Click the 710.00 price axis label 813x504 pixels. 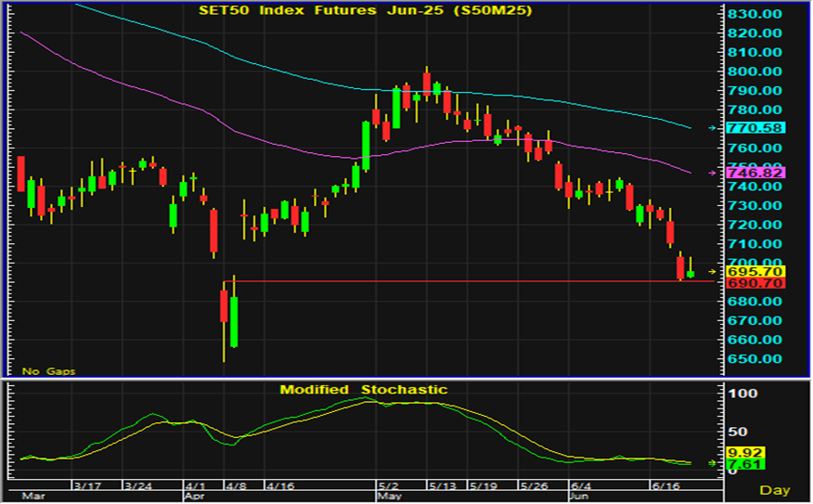coord(755,244)
